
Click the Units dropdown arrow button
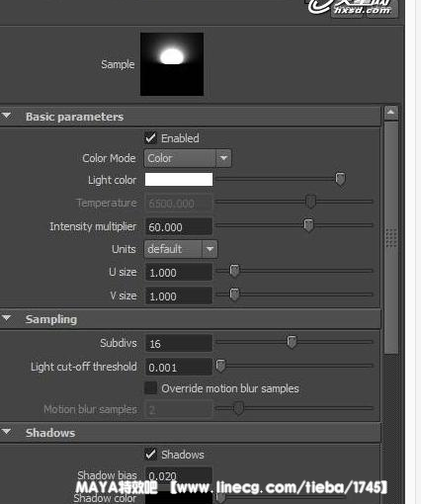210,249
